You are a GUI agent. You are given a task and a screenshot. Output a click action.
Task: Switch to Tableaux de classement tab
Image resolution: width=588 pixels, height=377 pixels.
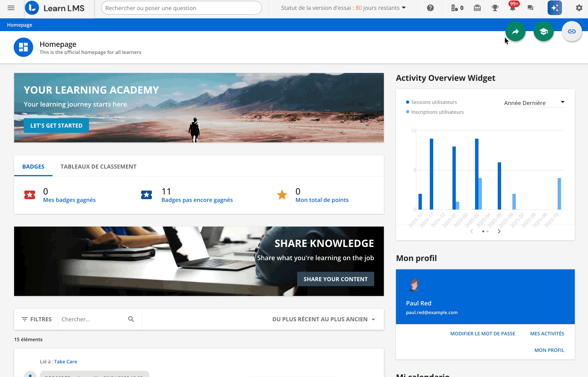98,167
